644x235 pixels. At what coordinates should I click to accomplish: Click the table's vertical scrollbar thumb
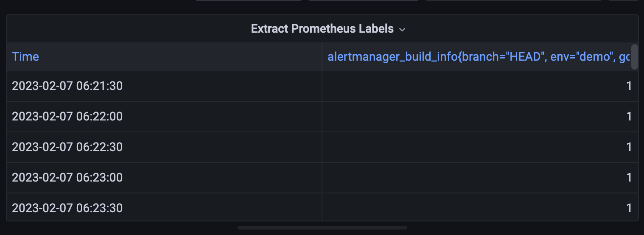tap(635, 57)
